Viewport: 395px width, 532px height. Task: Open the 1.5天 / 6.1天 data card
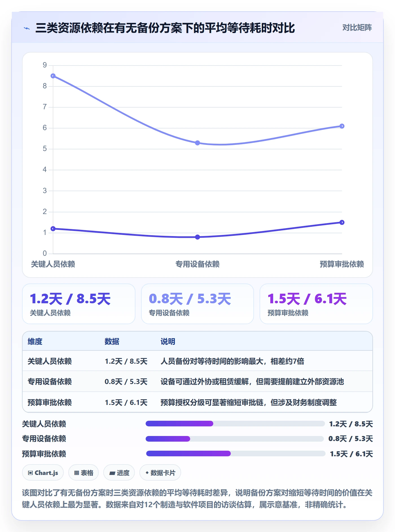tap(316, 304)
